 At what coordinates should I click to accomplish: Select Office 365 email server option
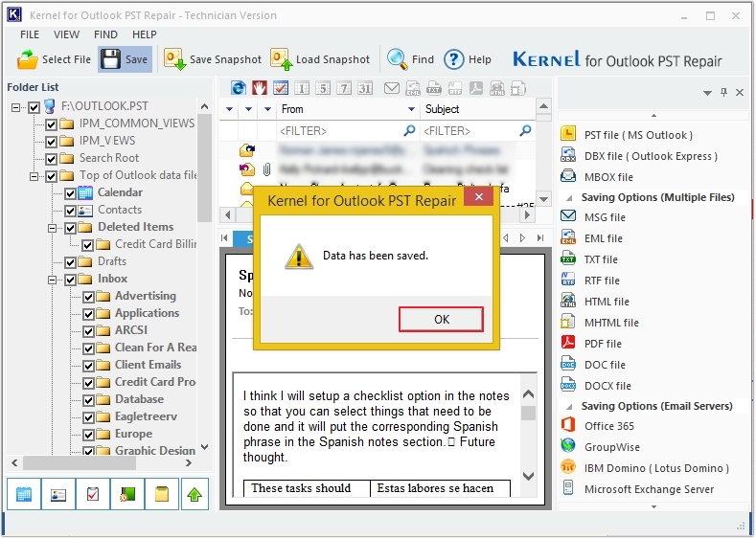point(609,426)
